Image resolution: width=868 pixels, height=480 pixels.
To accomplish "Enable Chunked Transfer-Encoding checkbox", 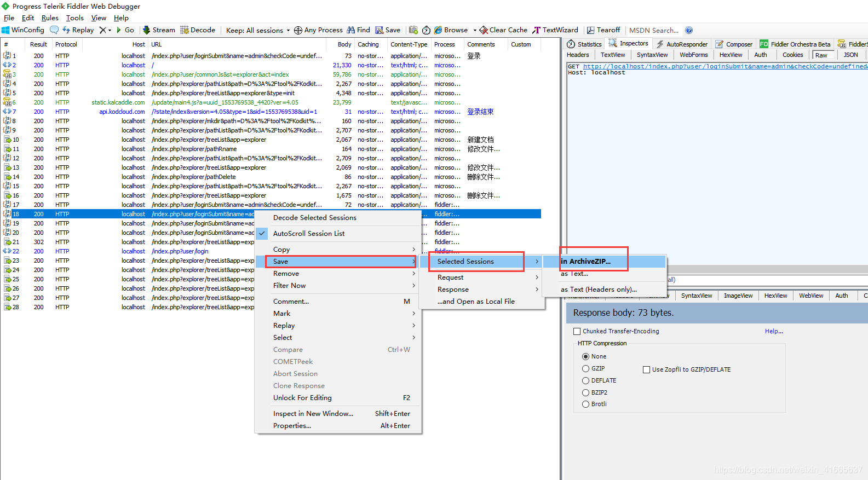I will tap(577, 331).
